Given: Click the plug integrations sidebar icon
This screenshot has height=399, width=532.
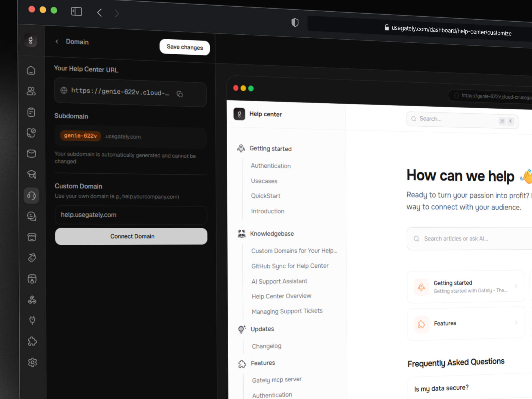Looking at the screenshot, I should coord(32,320).
